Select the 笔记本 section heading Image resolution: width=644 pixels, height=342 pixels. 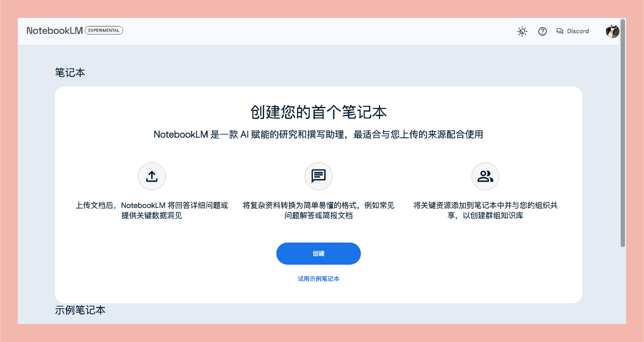click(x=70, y=72)
